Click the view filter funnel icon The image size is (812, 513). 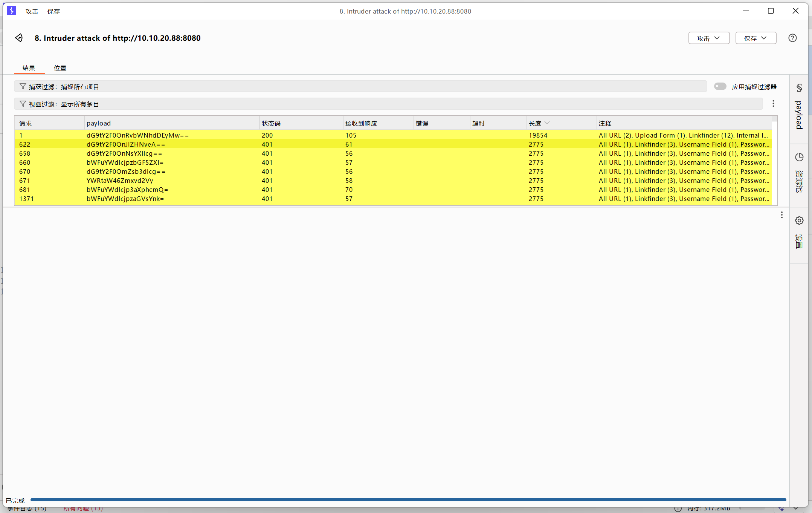pyautogui.click(x=23, y=104)
